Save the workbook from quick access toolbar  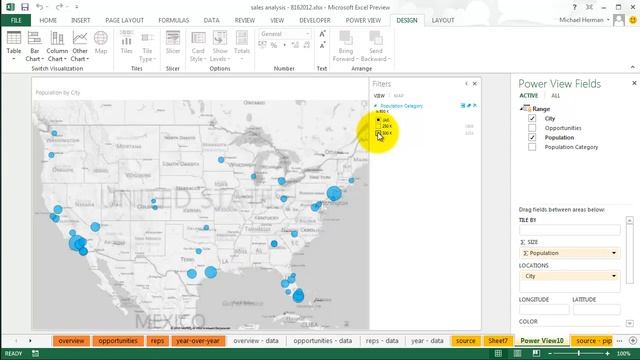25,7
